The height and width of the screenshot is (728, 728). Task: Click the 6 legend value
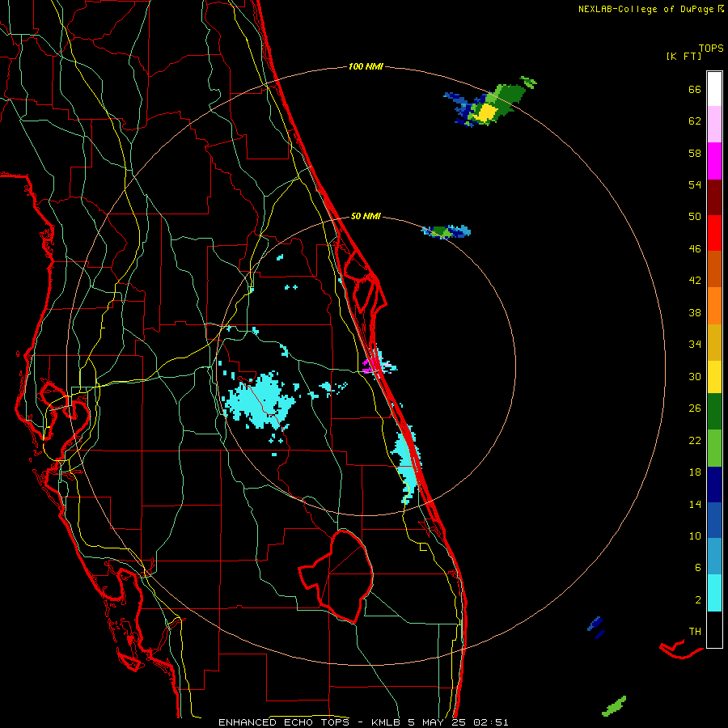(x=698, y=567)
